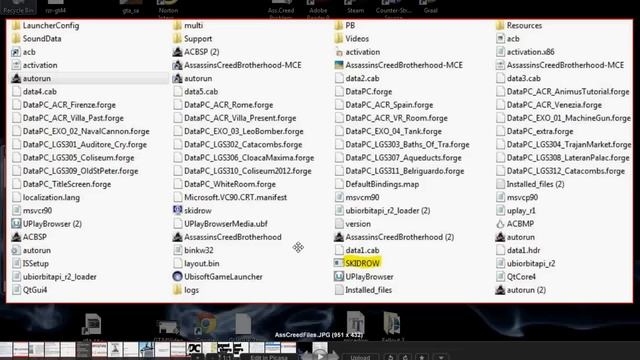Select UPlayBrowserMedia.ubf file
Viewport: 640px width, 360px height.
point(226,224)
